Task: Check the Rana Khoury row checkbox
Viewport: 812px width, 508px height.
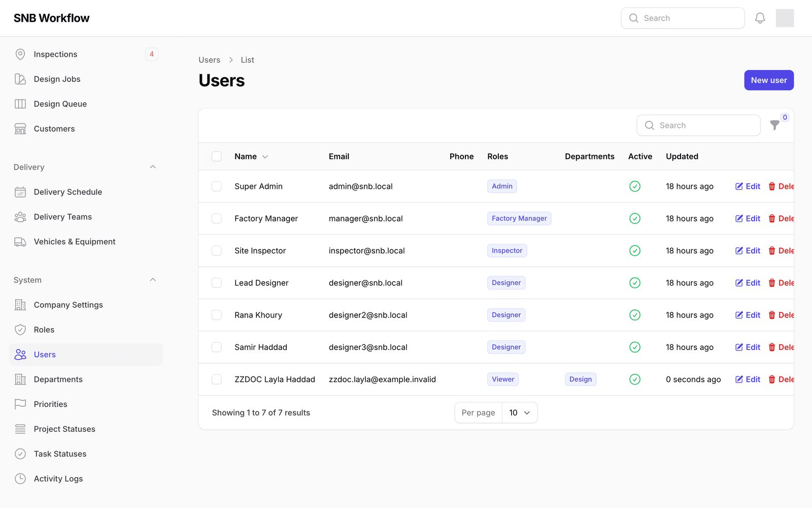Action: click(217, 315)
